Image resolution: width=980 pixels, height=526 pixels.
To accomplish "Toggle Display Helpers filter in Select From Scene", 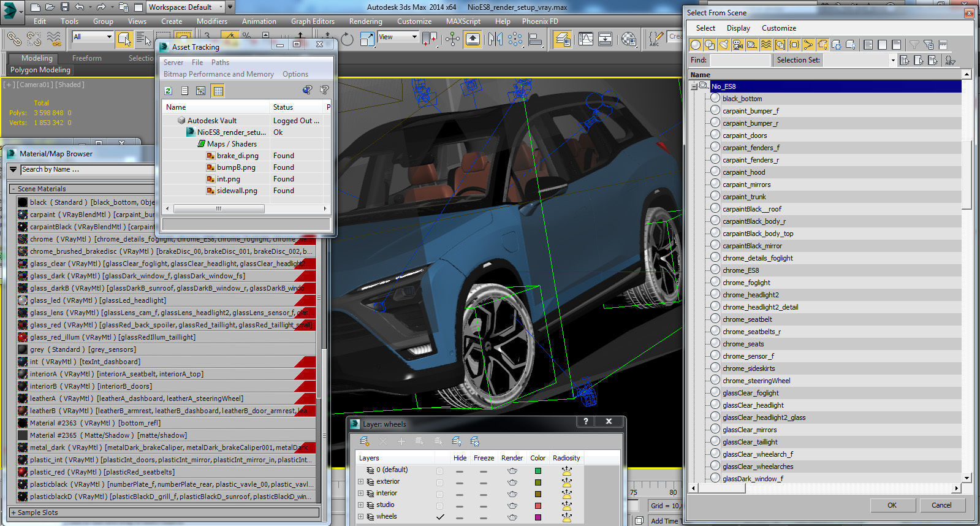I will click(751, 45).
